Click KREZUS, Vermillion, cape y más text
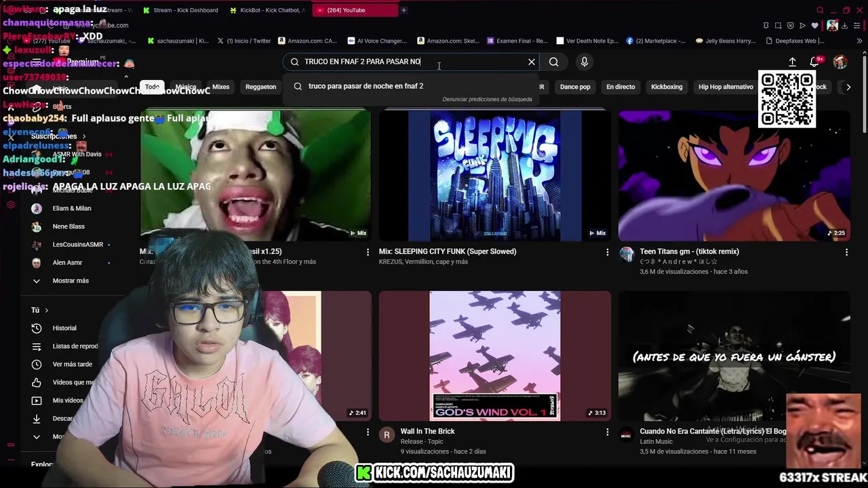The height and width of the screenshot is (488, 868). point(423,262)
